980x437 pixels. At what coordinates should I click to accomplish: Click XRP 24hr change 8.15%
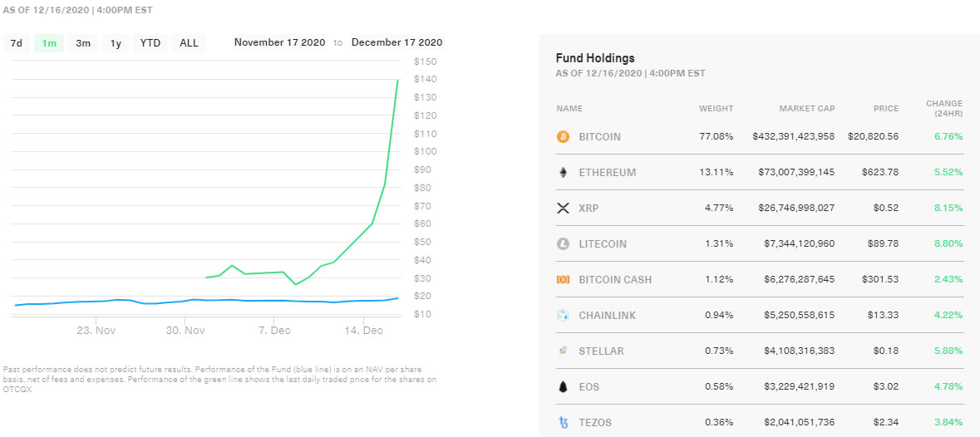948,208
